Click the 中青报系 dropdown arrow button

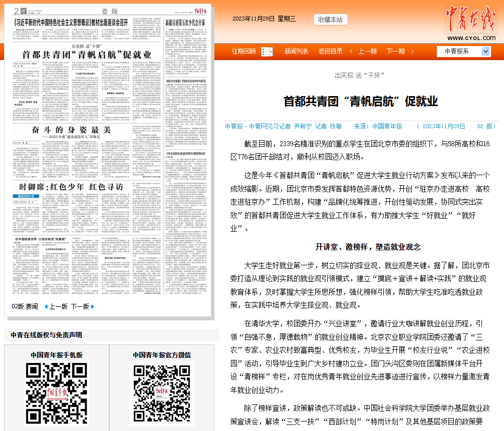(x=485, y=51)
